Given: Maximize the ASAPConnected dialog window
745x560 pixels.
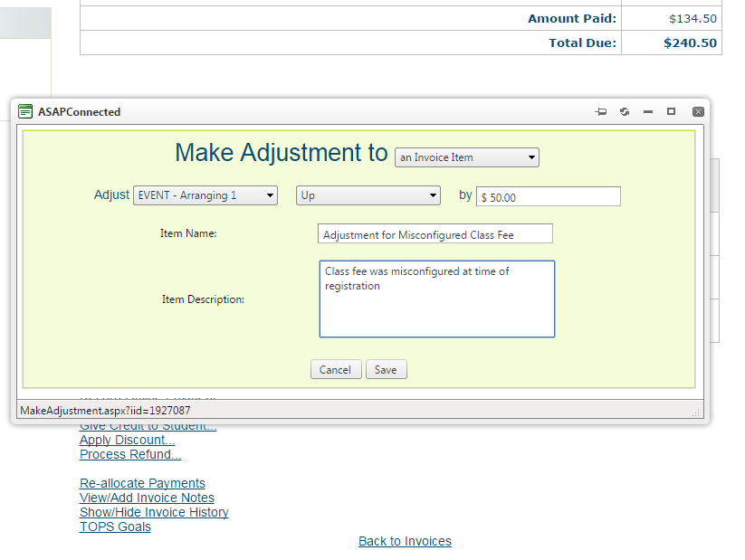Looking at the screenshot, I should [x=672, y=112].
